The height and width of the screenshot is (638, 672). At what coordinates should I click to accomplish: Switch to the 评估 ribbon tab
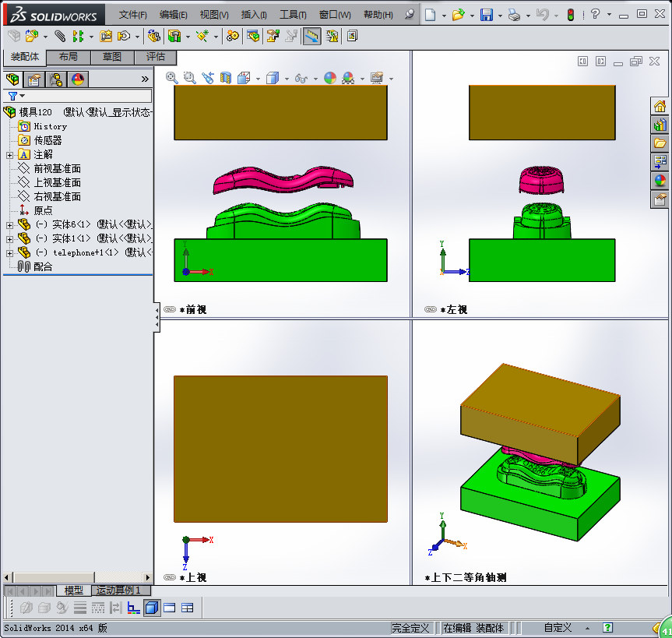(156, 57)
